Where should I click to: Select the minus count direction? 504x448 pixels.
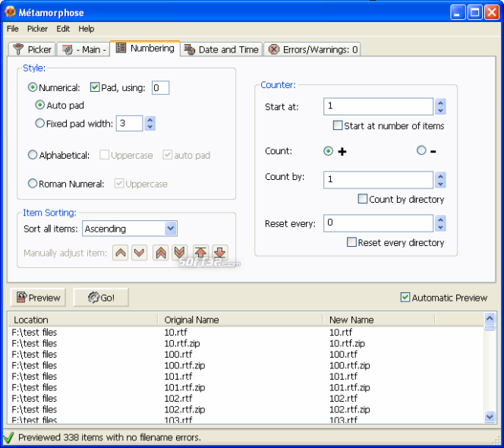[x=421, y=150]
